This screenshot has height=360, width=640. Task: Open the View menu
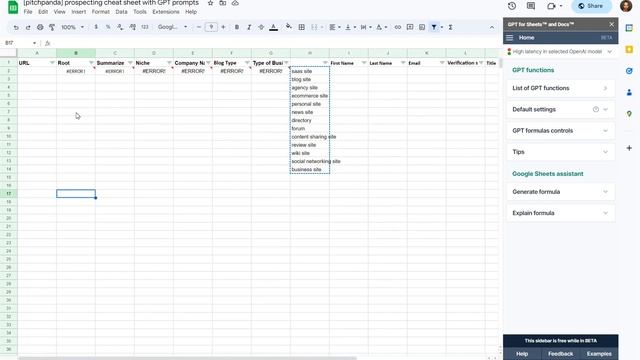pyautogui.click(x=60, y=12)
